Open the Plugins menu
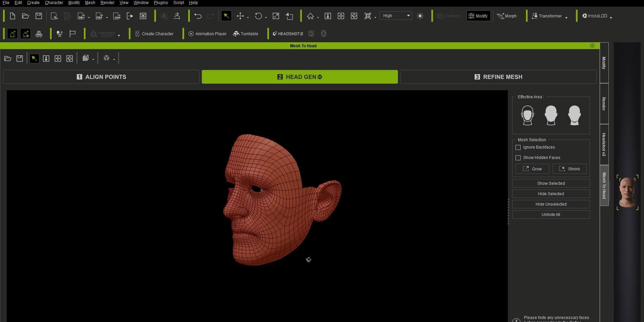 160,3
